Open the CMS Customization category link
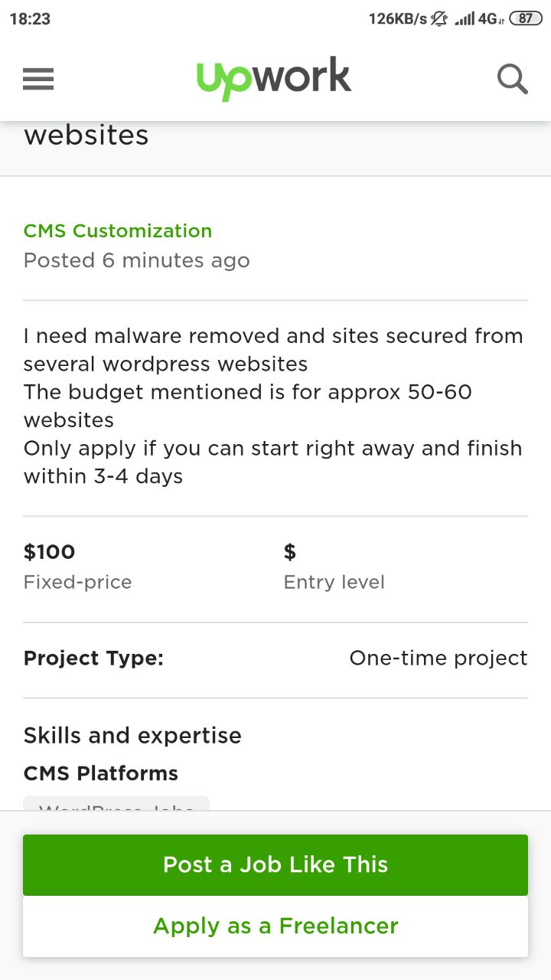 (x=118, y=230)
